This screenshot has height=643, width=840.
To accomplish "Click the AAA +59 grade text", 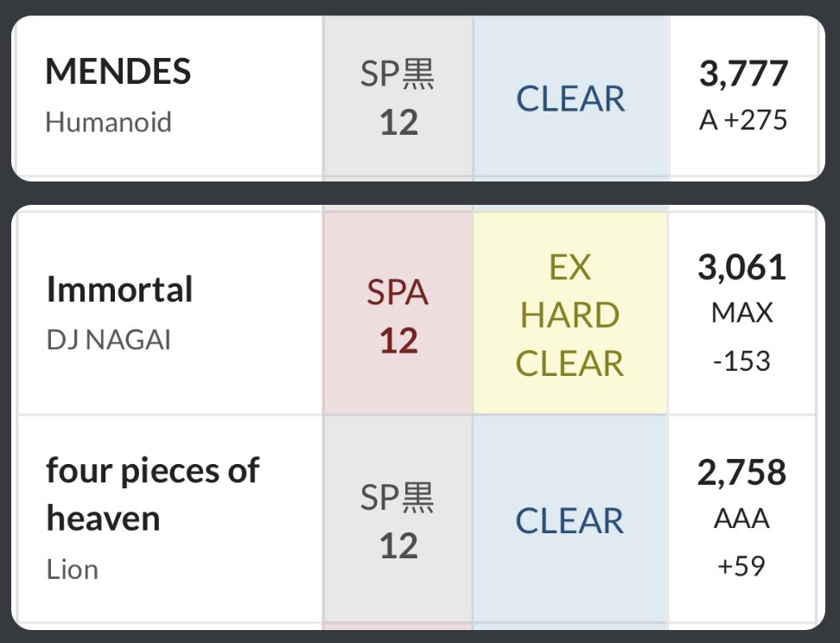I will tap(743, 541).
